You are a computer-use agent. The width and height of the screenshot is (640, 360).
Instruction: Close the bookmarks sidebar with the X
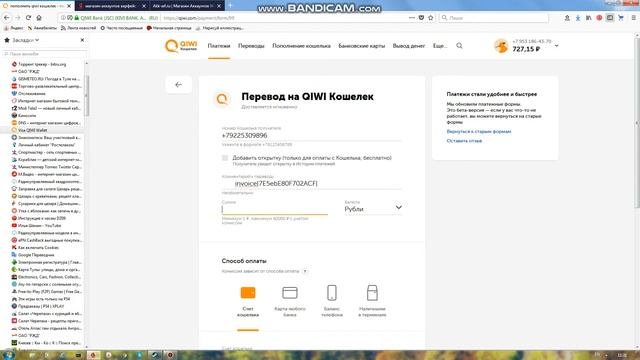(82, 40)
